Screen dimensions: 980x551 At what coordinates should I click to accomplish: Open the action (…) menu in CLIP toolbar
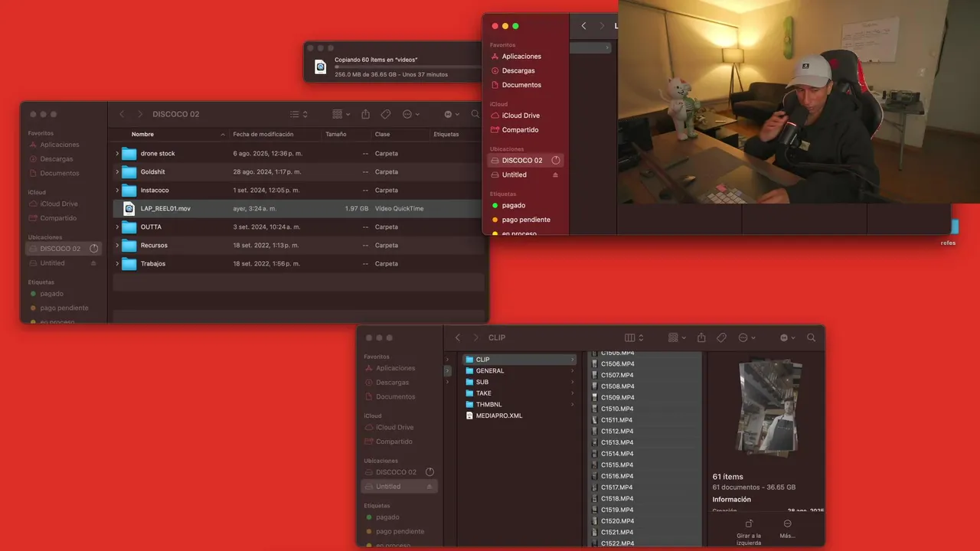[x=746, y=337]
